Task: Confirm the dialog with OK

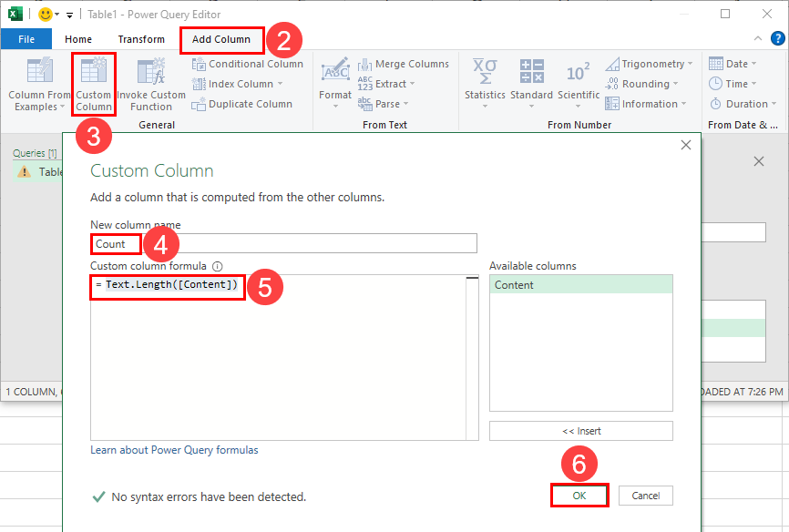Action: (579, 496)
